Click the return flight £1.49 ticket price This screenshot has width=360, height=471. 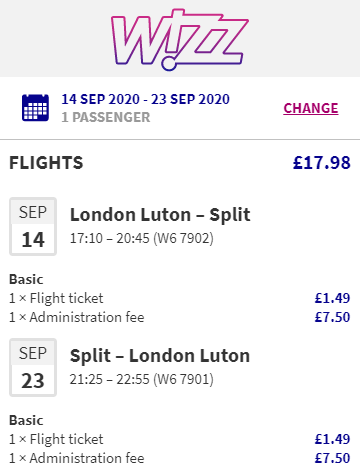[332, 439]
